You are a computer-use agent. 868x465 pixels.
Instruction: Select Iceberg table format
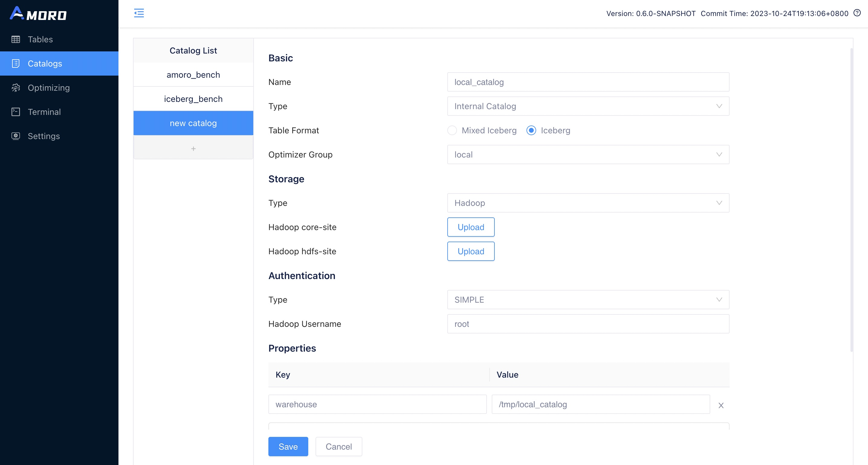click(531, 130)
